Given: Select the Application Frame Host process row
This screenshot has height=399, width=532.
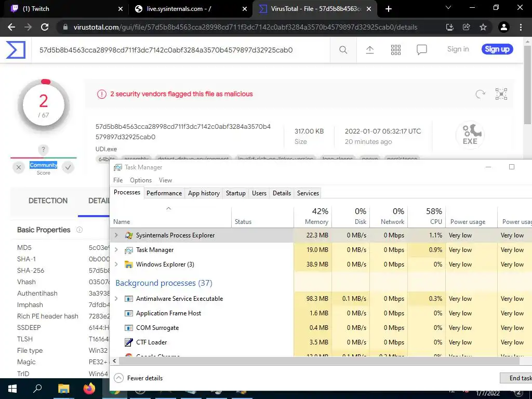Looking at the screenshot, I should point(321,313).
